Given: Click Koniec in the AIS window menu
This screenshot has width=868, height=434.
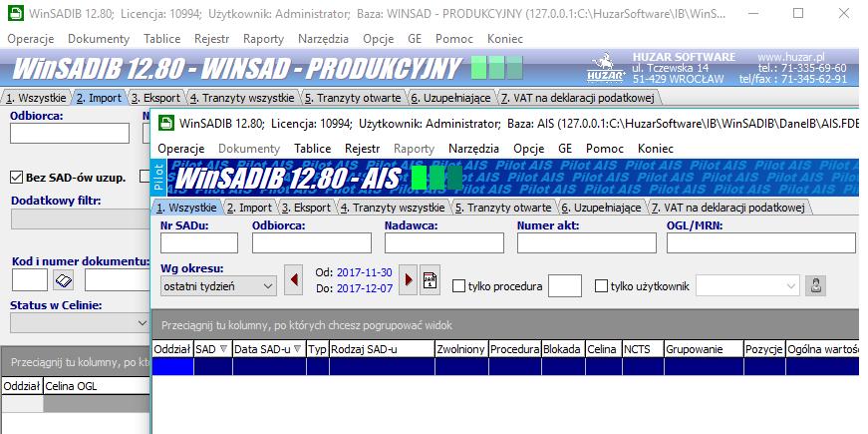Looking at the screenshot, I should point(656,149).
